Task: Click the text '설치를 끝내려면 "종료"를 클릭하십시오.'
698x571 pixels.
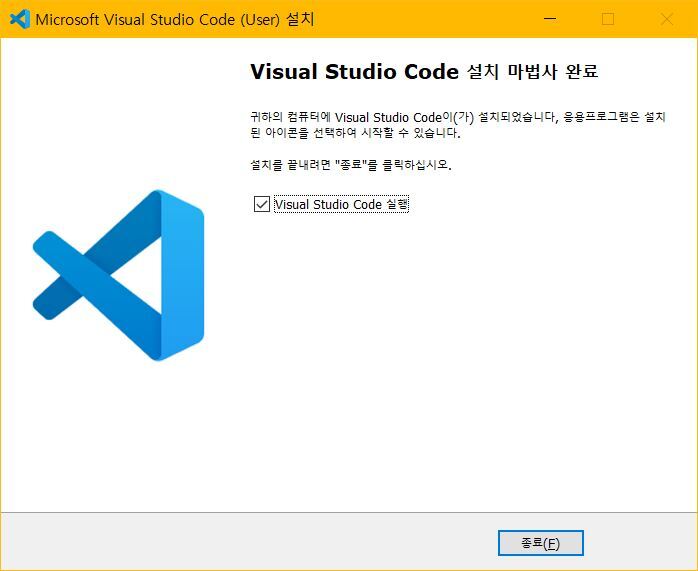Action: click(x=351, y=165)
